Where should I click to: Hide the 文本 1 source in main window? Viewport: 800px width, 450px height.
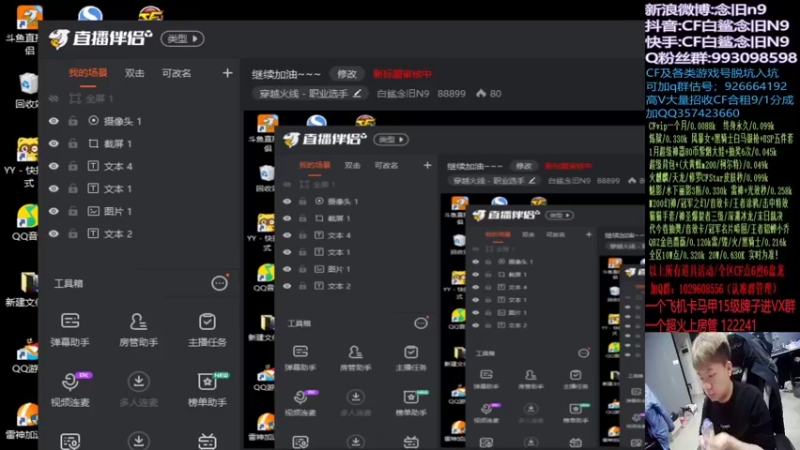[54, 188]
